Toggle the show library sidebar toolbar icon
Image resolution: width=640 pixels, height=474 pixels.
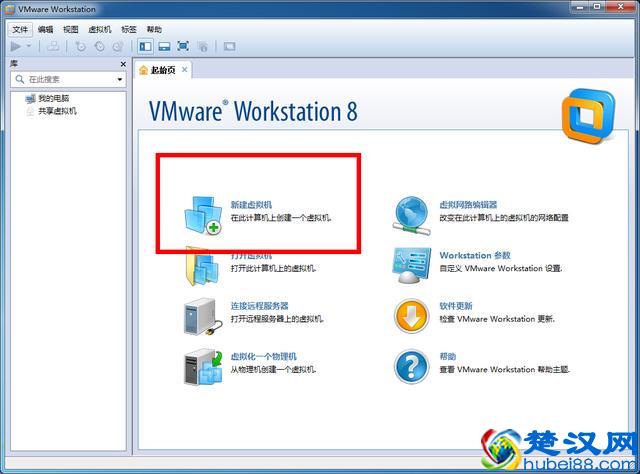(145, 47)
